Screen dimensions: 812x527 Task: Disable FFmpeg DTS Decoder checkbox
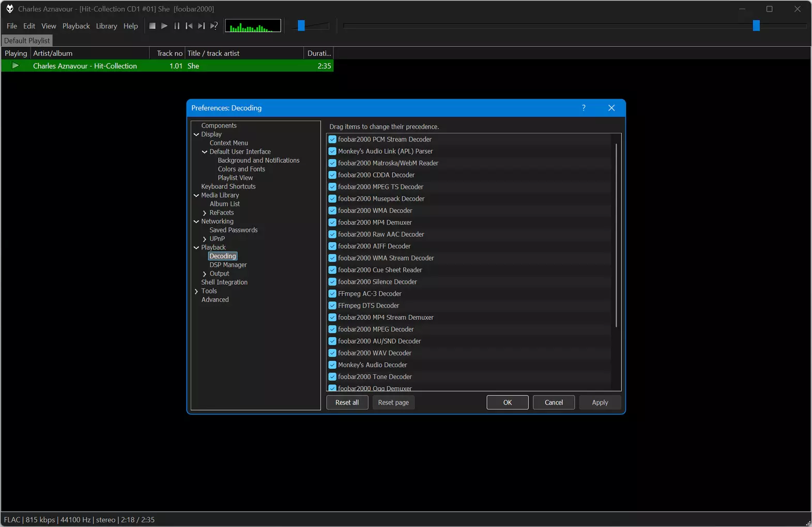point(332,306)
